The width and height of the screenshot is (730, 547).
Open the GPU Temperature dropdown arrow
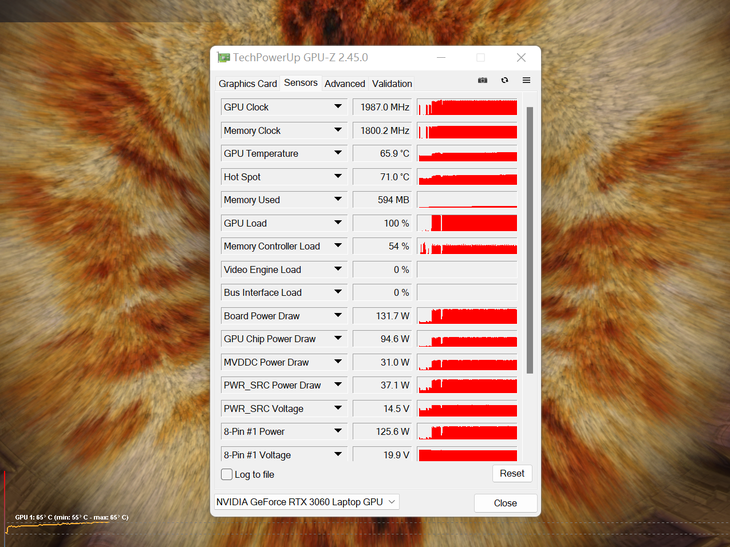coord(337,154)
